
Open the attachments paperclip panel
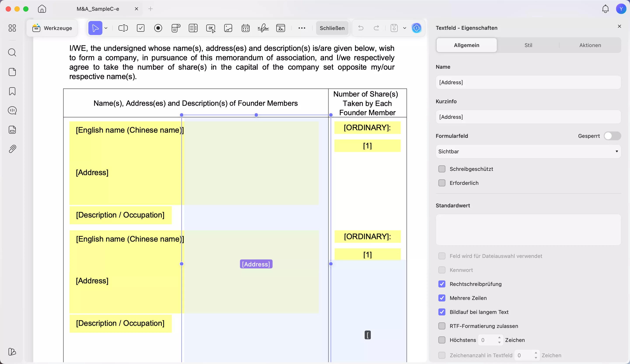coord(12,149)
